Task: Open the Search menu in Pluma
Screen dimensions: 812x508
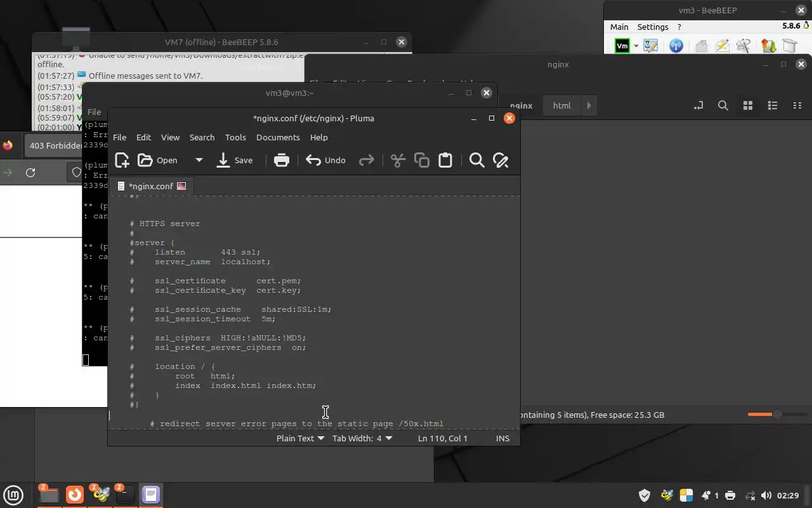Action: coord(202,137)
